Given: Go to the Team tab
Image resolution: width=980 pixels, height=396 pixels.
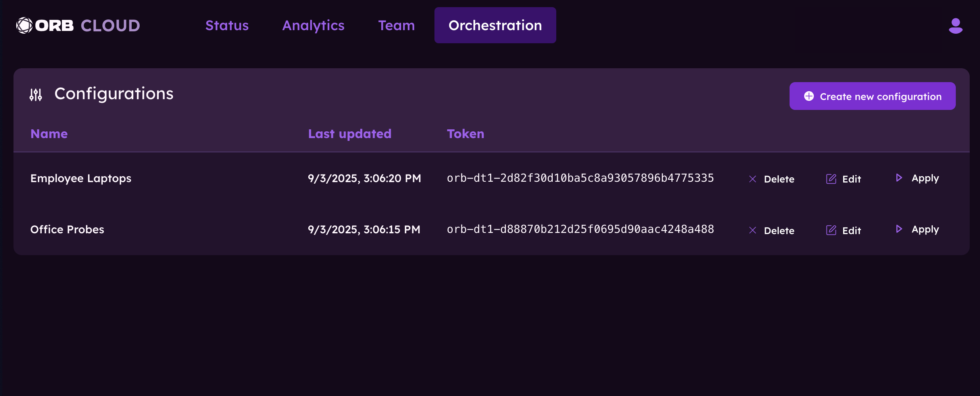Looking at the screenshot, I should coord(396,25).
